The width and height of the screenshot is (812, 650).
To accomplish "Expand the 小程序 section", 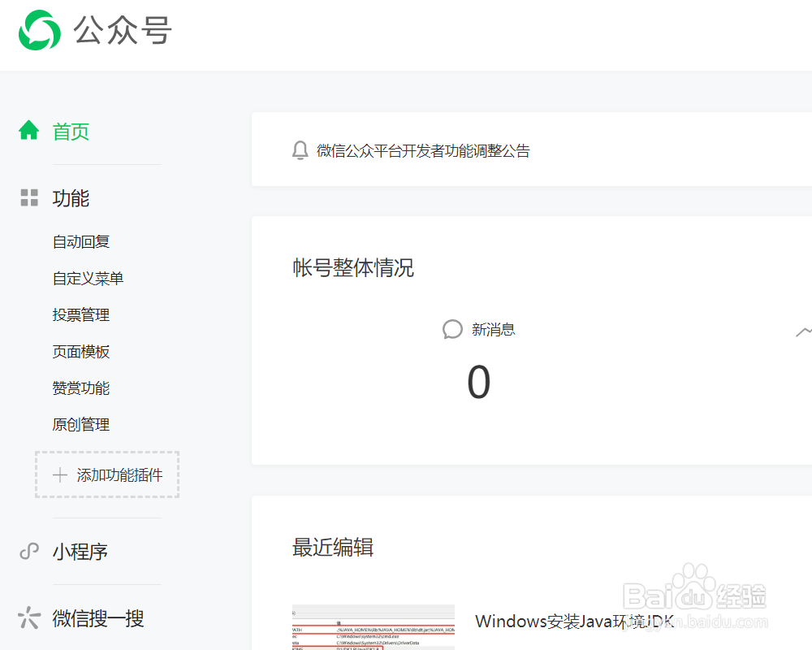I will tap(79, 551).
